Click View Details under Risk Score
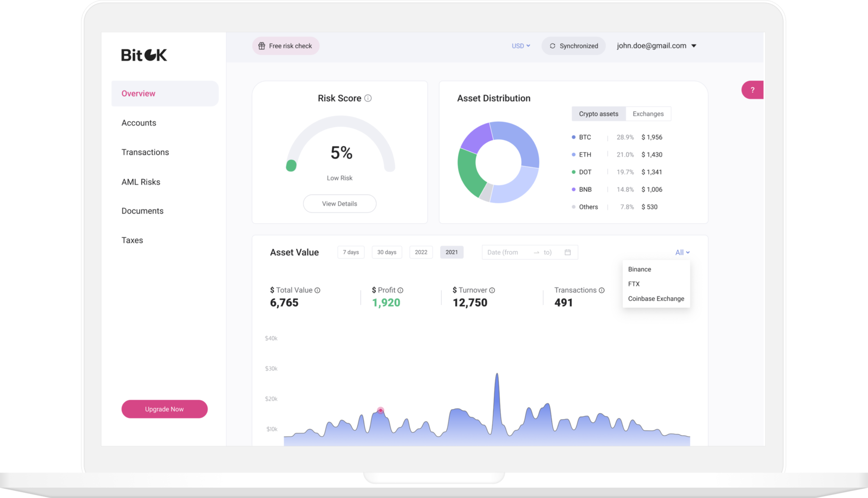This screenshot has height=498, width=868. click(x=339, y=204)
